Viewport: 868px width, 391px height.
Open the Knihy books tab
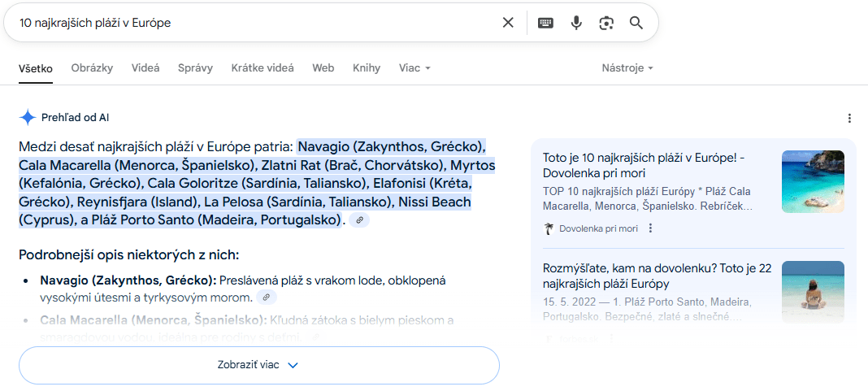367,68
